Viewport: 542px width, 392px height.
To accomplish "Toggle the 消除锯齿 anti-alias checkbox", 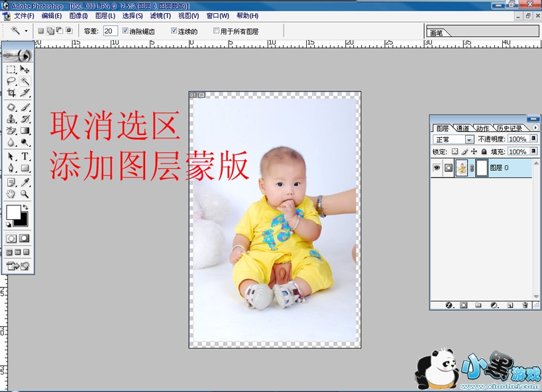I will 125,30.
